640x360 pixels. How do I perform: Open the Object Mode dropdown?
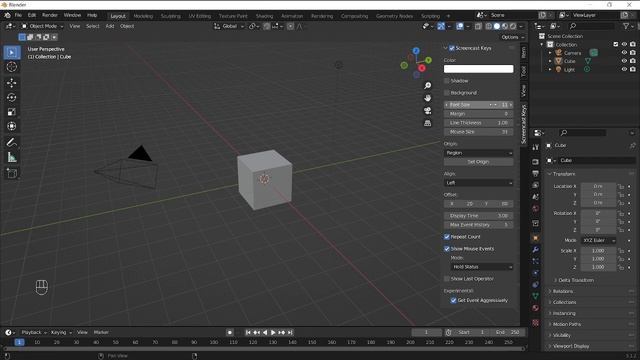(x=42, y=26)
